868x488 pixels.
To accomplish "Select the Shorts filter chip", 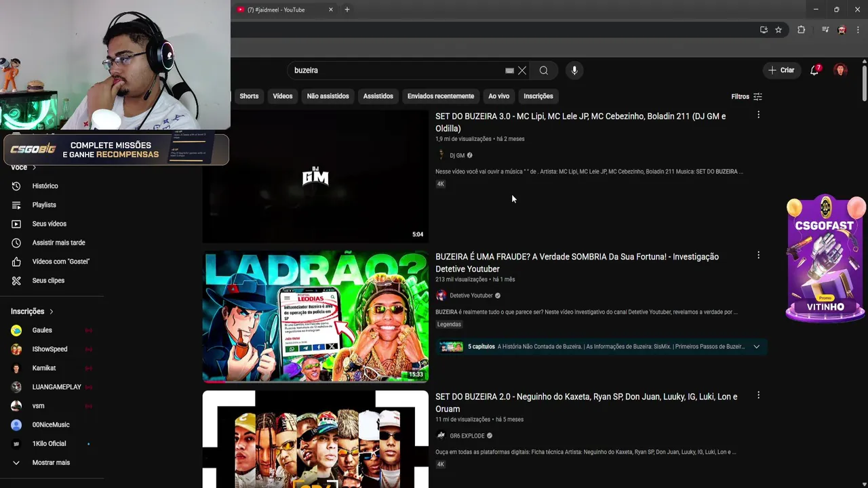I will click(x=249, y=96).
